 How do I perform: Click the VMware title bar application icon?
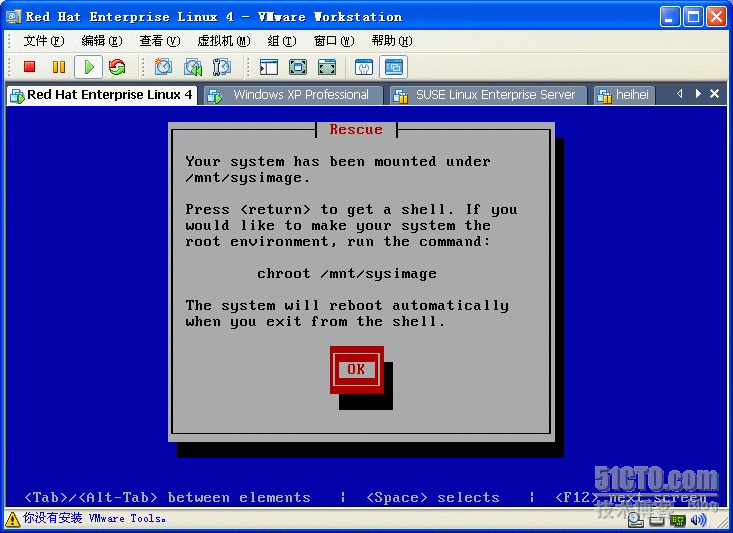[14, 17]
